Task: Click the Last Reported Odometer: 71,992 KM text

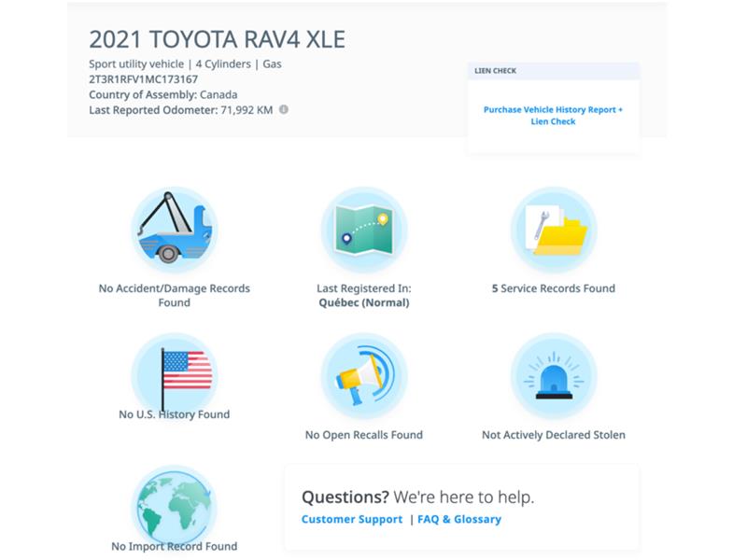Action: pos(181,110)
